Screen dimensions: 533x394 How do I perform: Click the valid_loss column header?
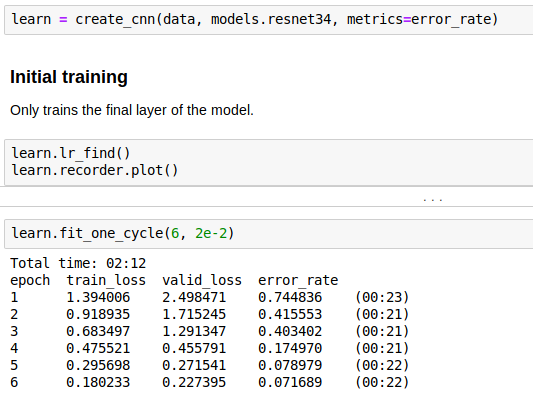pos(202,280)
